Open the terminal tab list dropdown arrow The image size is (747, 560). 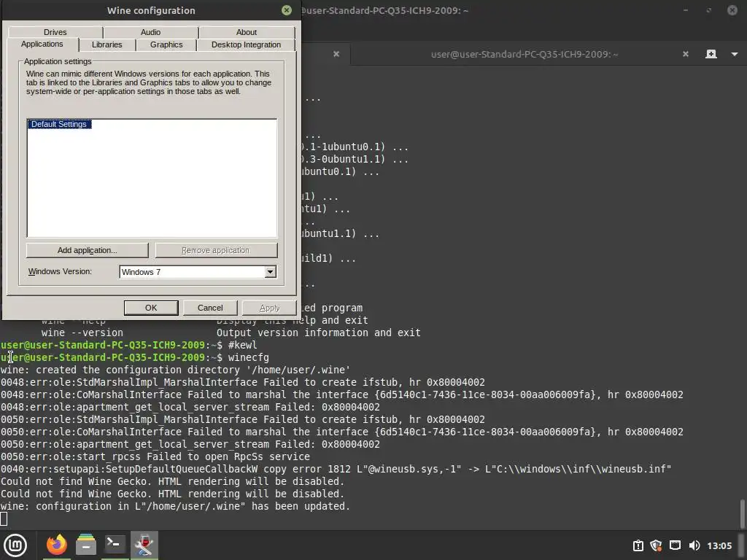click(x=734, y=54)
